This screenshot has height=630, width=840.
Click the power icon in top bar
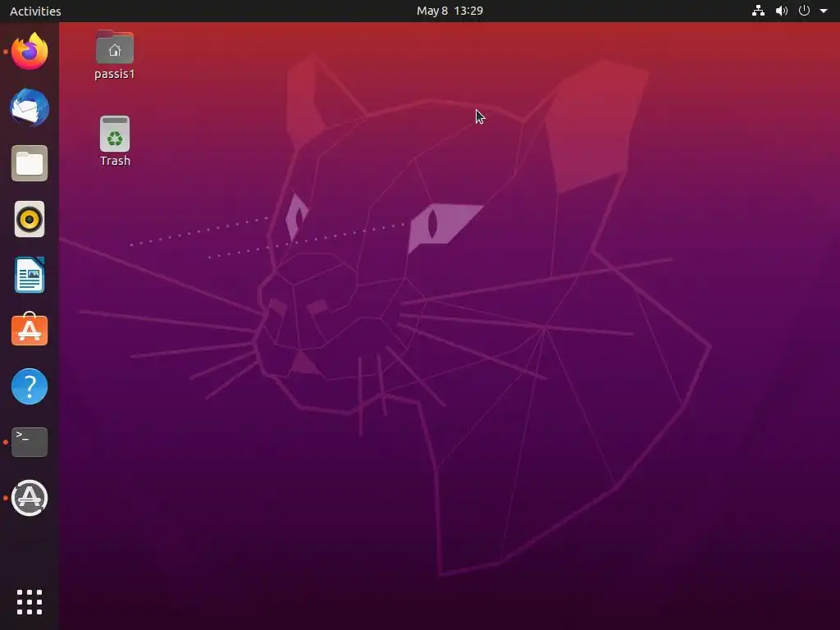[804, 11]
